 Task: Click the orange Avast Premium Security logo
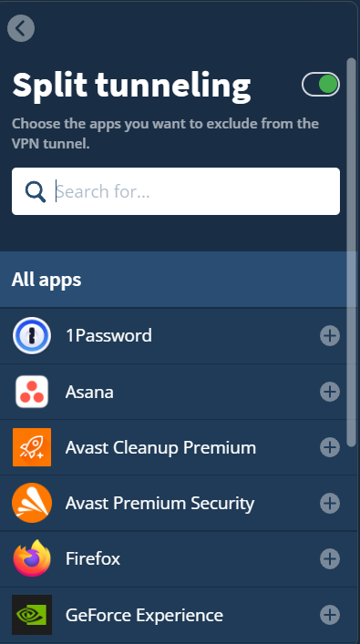32,503
